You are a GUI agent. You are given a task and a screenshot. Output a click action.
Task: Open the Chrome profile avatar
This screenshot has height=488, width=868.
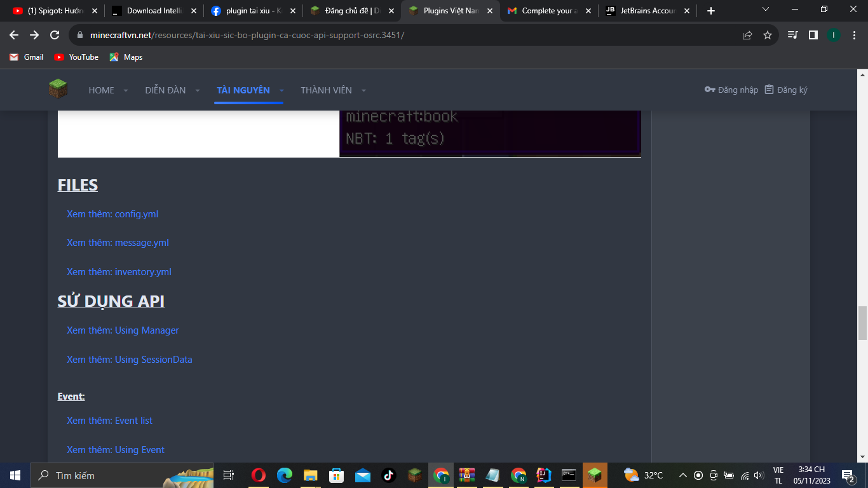[833, 35]
